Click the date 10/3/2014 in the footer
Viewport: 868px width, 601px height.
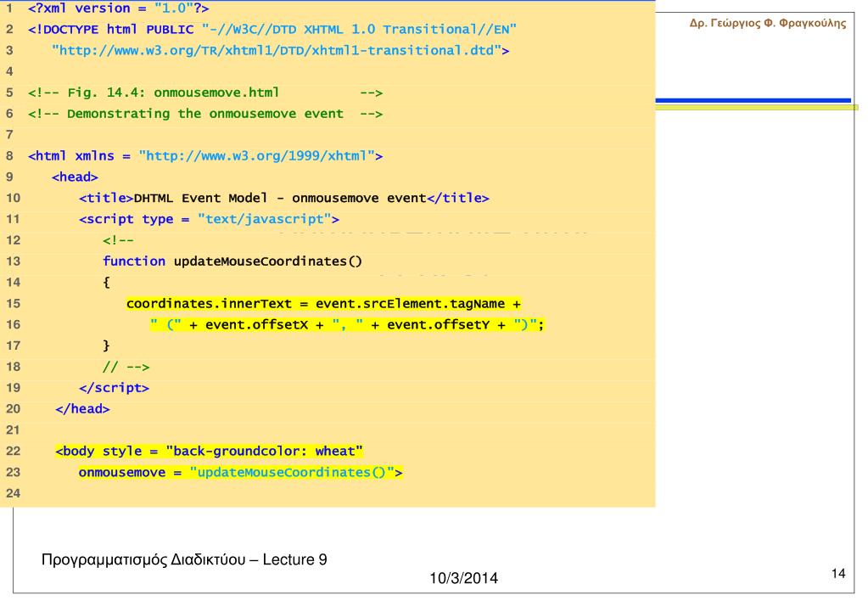coord(464,578)
